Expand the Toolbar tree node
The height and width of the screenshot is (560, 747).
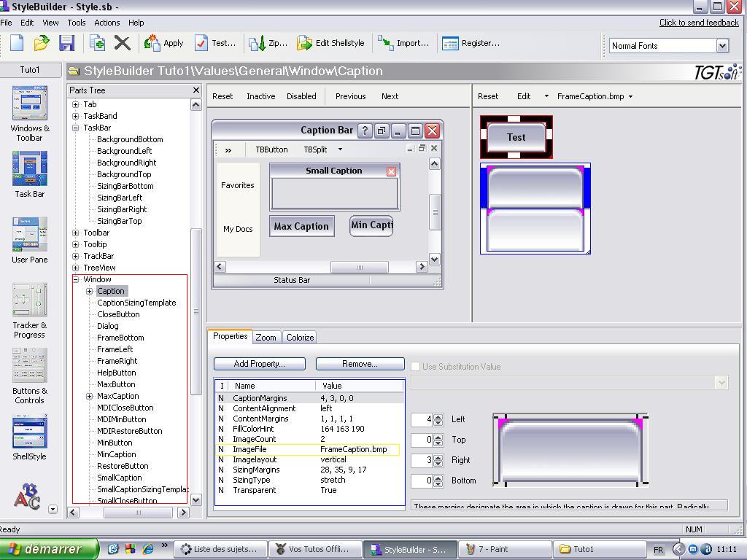click(x=76, y=233)
